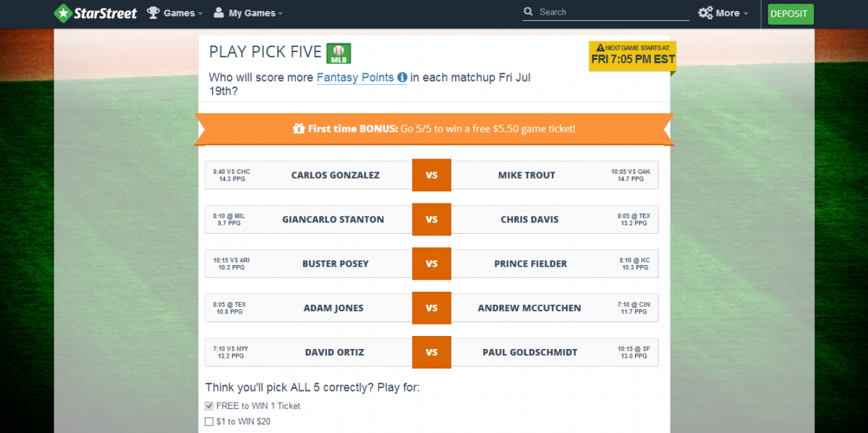Toggle the FREE to WIN 1 Ticket checkbox
Screen dimensions: 868x433
pyautogui.click(x=209, y=406)
